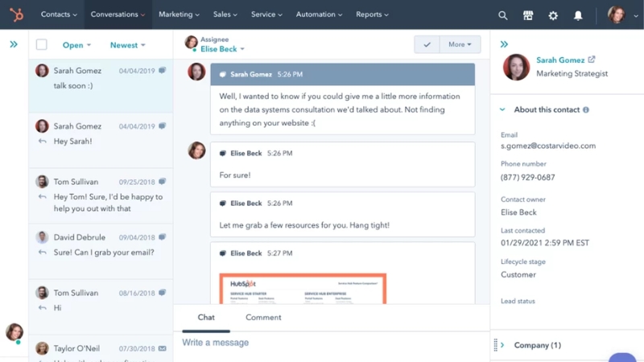Tick the select all conversations checkbox
This screenshot has height=362, width=644.
coord(42,45)
